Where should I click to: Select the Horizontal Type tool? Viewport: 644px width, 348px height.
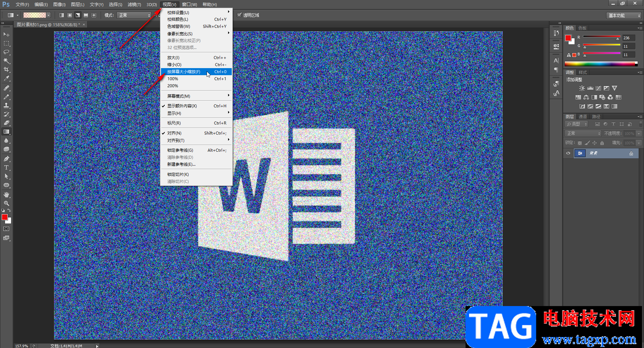pyautogui.click(x=6, y=167)
